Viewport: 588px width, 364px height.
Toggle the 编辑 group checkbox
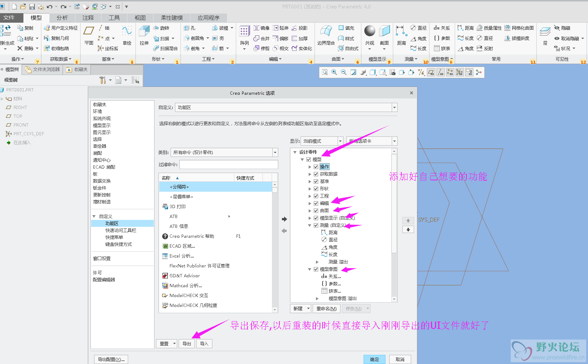[316, 203]
